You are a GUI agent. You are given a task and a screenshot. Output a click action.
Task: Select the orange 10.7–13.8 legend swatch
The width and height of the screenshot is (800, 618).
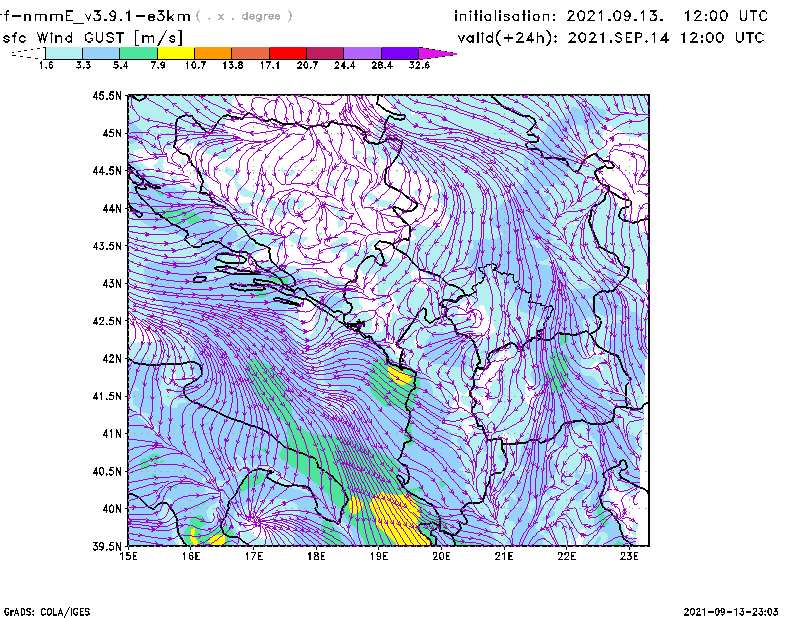coord(213,53)
